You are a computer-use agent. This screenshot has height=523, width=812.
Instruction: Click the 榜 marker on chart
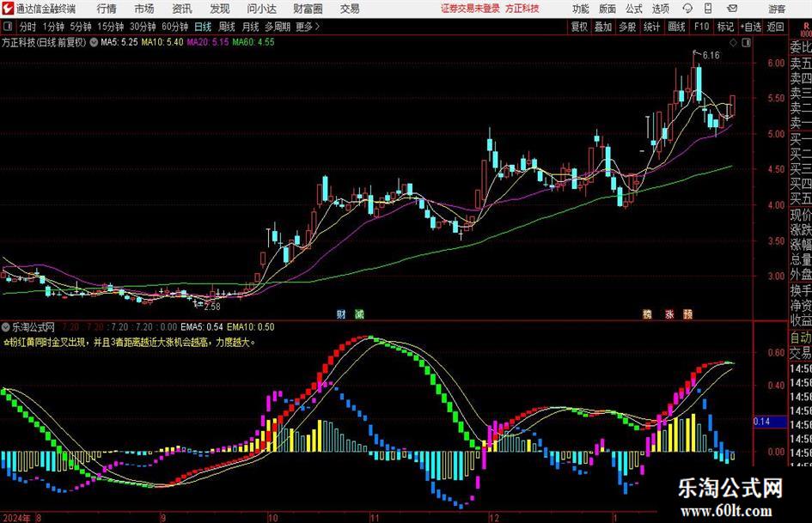(647, 313)
